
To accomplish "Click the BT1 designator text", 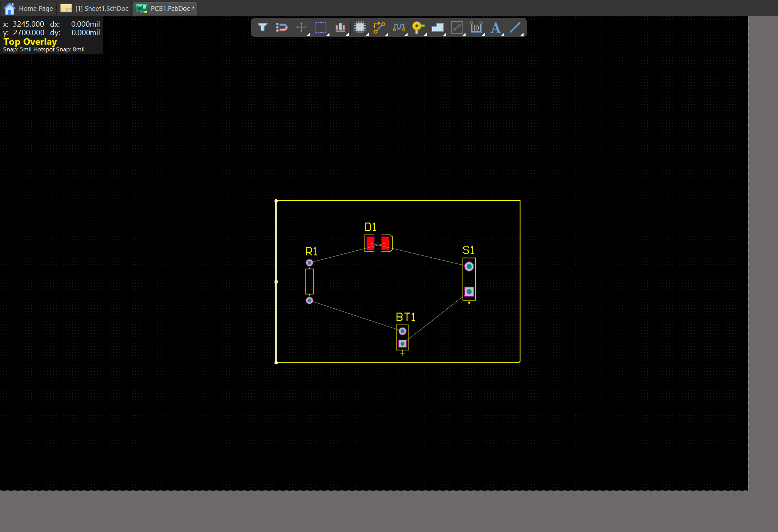I will coord(405,317).
